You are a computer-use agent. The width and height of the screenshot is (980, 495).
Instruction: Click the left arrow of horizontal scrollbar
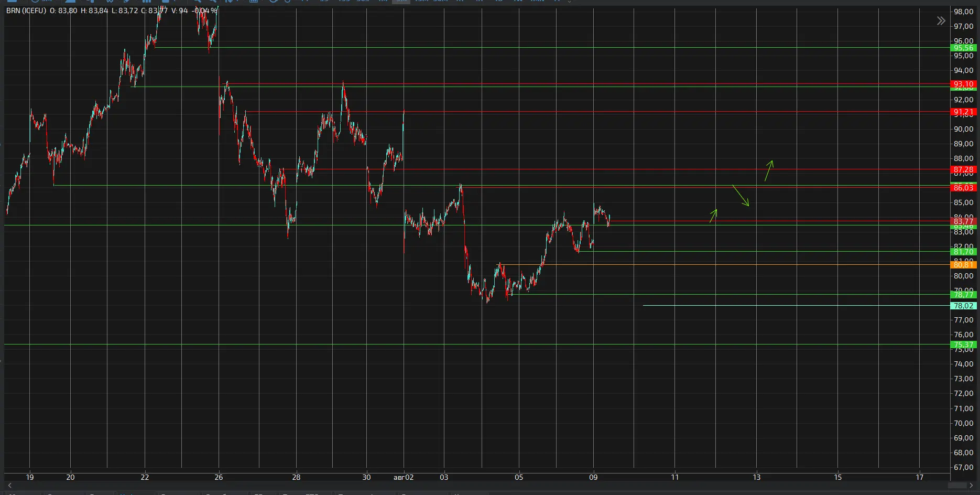click(9, 486)
